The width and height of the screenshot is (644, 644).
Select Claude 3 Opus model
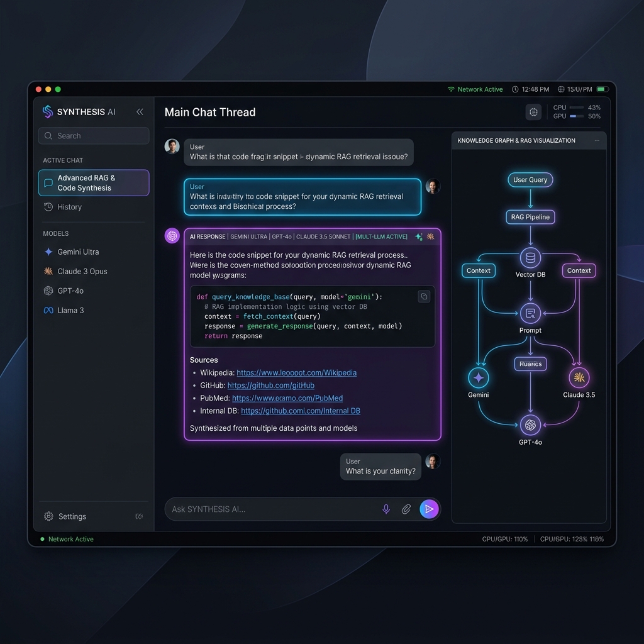point(94,271)
